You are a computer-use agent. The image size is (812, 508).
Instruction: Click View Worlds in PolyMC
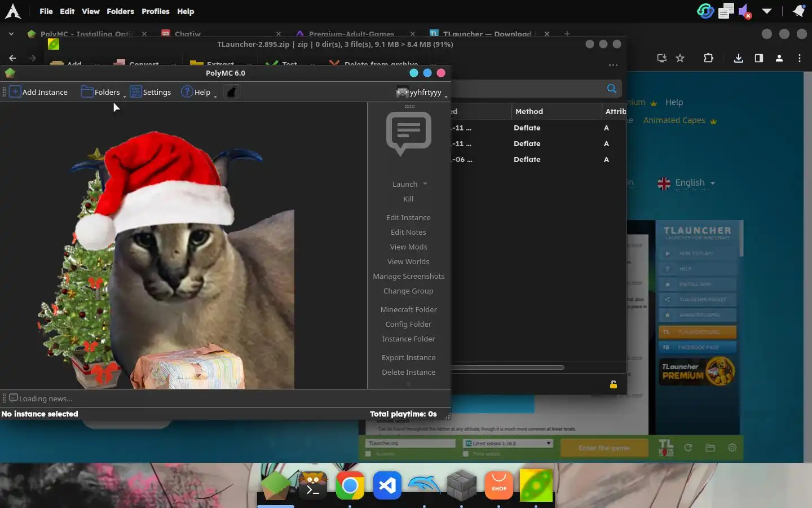[x=408, y=261]
